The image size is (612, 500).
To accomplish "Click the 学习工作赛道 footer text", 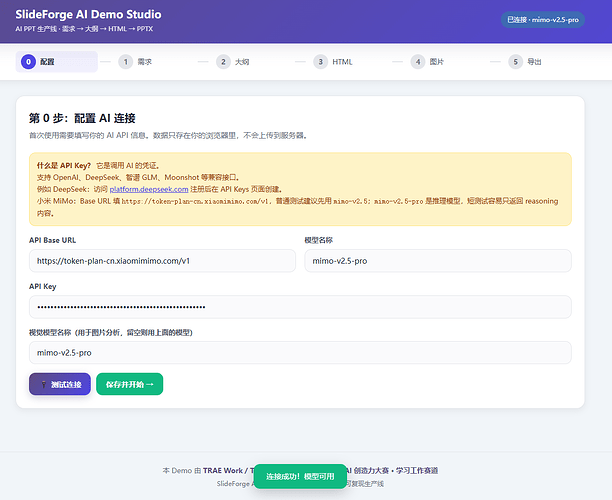I will point(417,470).
